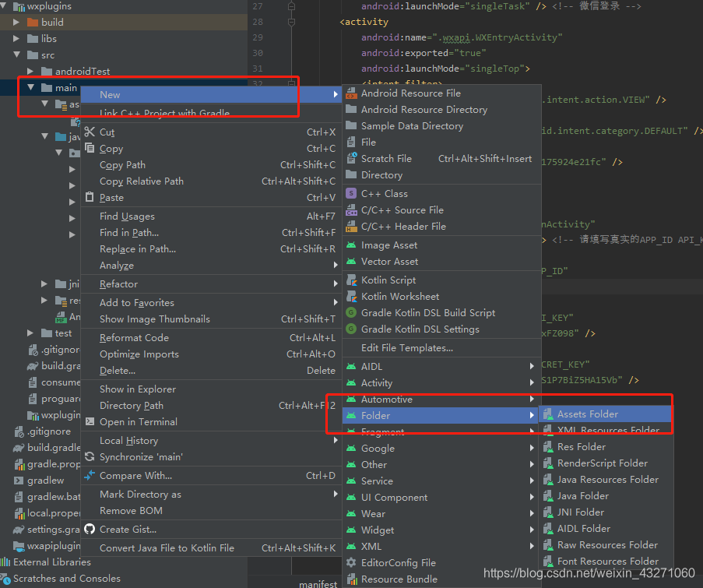
Task: Click the Kotlin Script icon
Action: pos(352,280)
